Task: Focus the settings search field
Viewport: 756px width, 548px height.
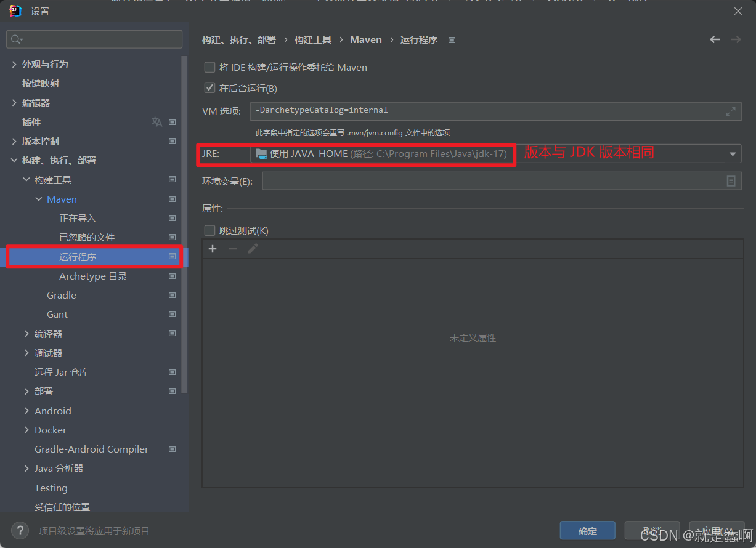Action: (x=94, y=39)
